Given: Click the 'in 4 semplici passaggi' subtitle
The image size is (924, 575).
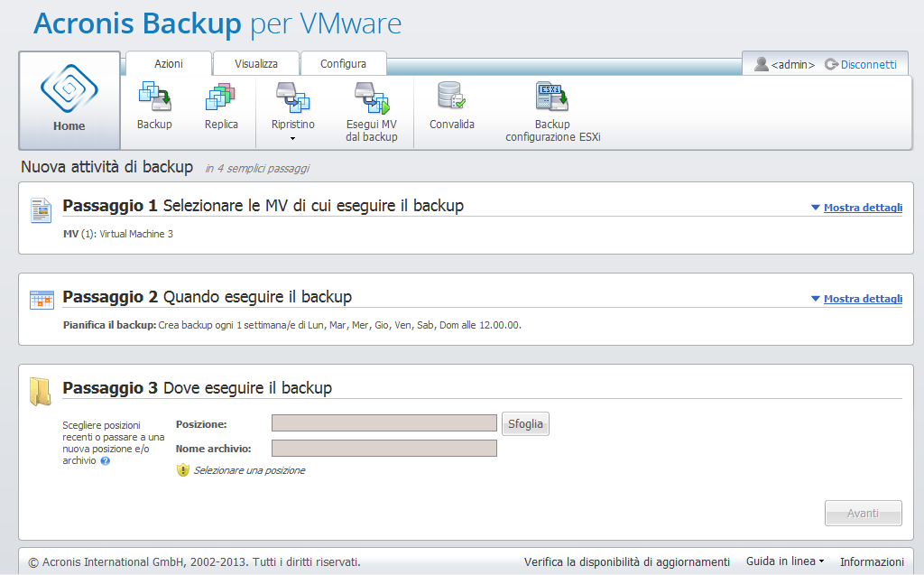Looking at the screenshot, I should tap(257, 169).
